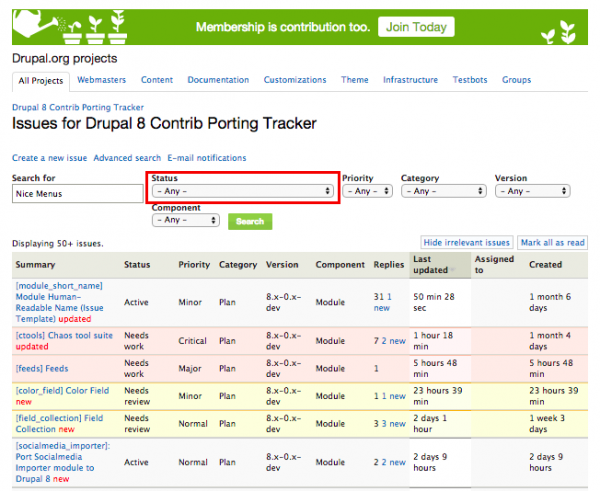
Task: Expand the Category dropdown
Action: (443, 191)
